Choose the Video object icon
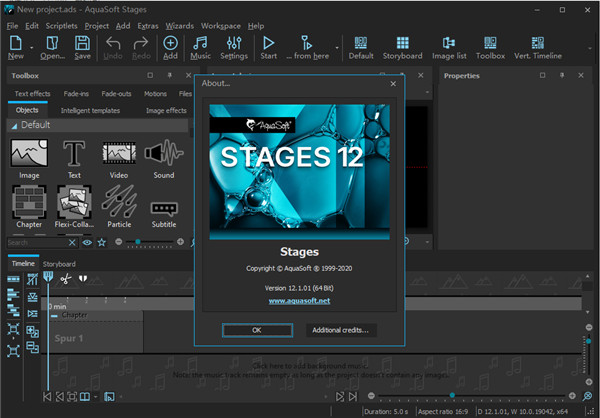 click(119, 155)
